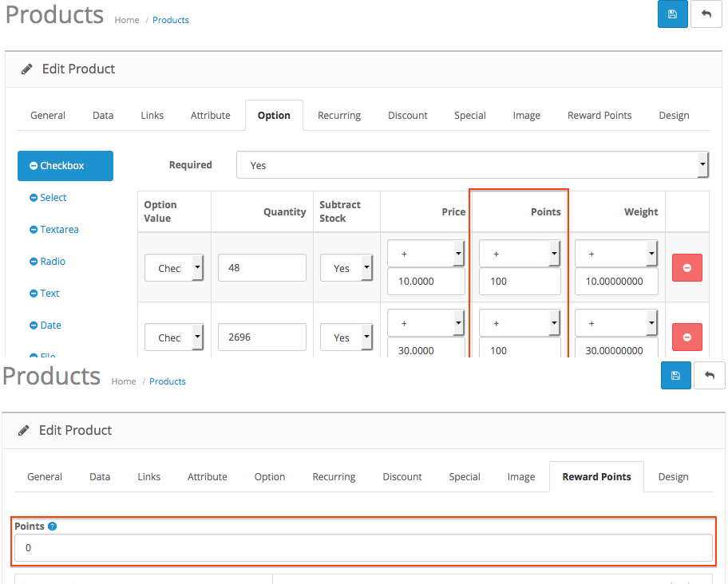Switch to Data tab in upper screenshot
The image size is (728, 584).
click(x=103, y=116)
